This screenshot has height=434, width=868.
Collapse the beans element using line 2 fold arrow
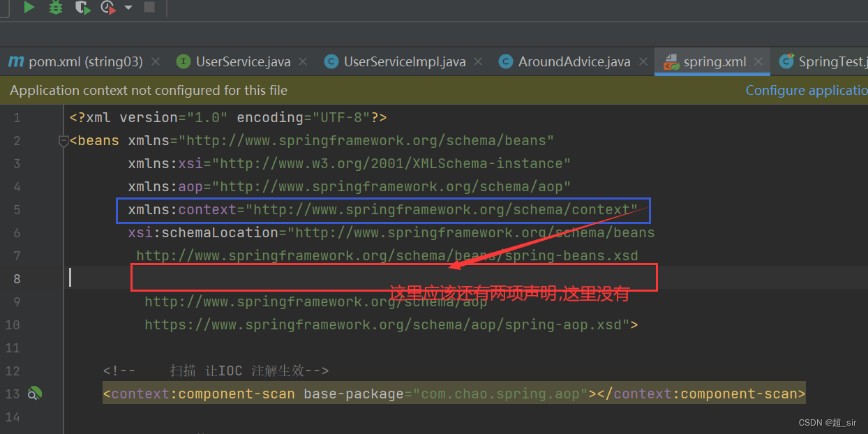coord(63,140)
